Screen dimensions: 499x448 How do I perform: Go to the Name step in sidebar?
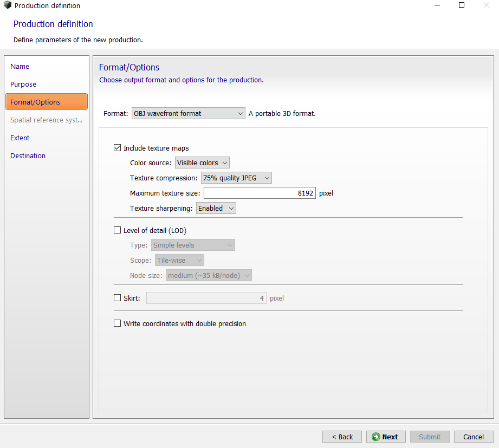[20, 67]
